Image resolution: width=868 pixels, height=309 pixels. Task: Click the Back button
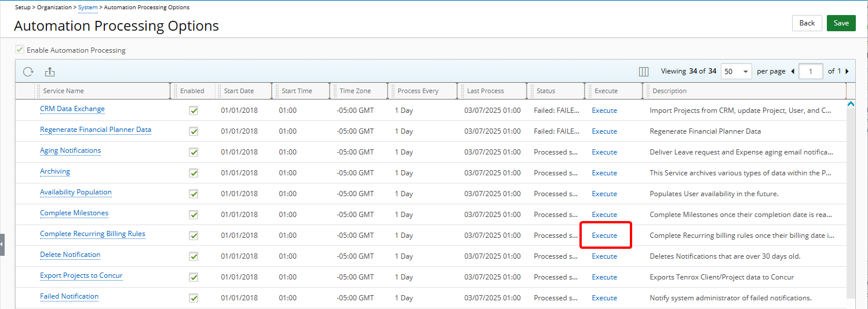[x=807, y=23]
